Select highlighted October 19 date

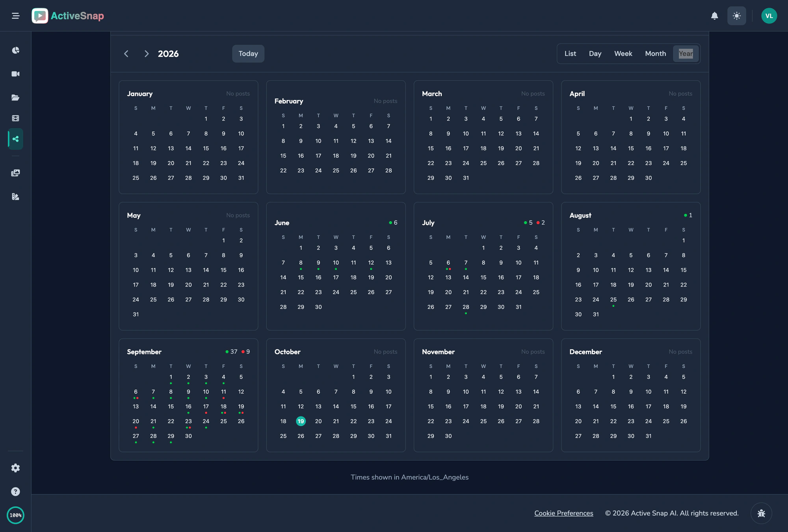coord(301,421)
